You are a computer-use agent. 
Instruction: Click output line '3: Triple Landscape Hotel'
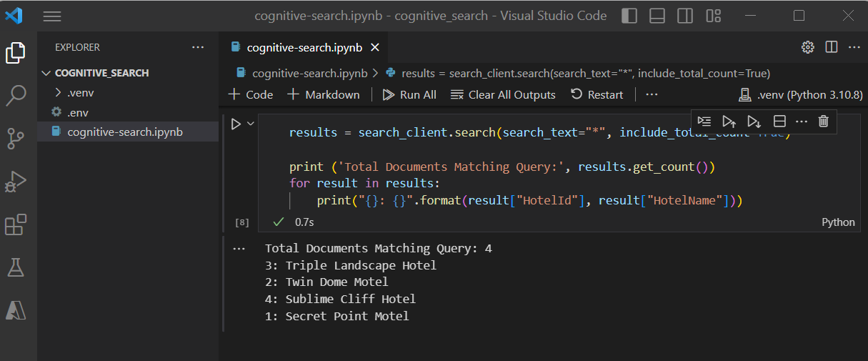(351, 265)
